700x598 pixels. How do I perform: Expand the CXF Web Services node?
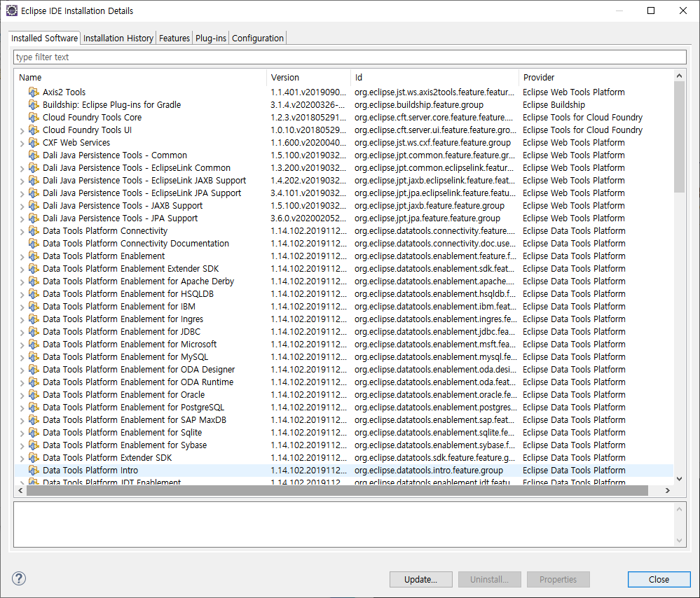pos(22,144)
